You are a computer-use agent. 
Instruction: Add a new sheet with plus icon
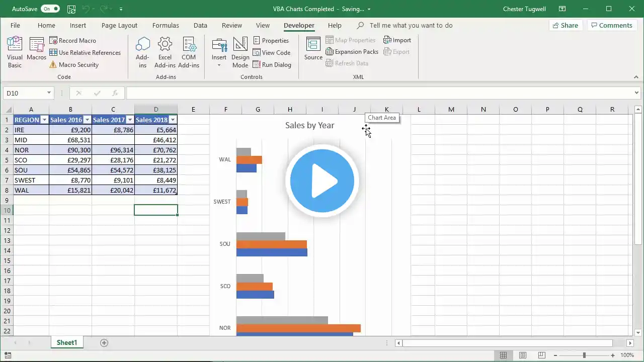coord(104,343)
